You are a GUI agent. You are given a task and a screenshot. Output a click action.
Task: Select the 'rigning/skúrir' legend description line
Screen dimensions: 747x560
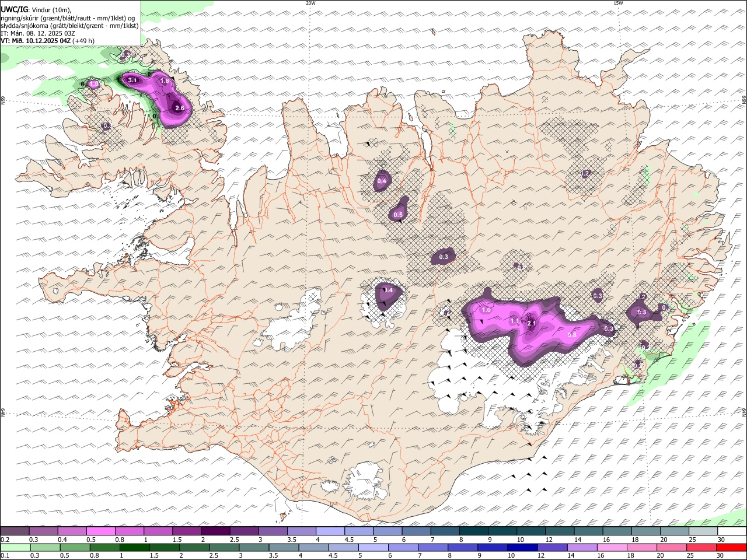(68, 18)
